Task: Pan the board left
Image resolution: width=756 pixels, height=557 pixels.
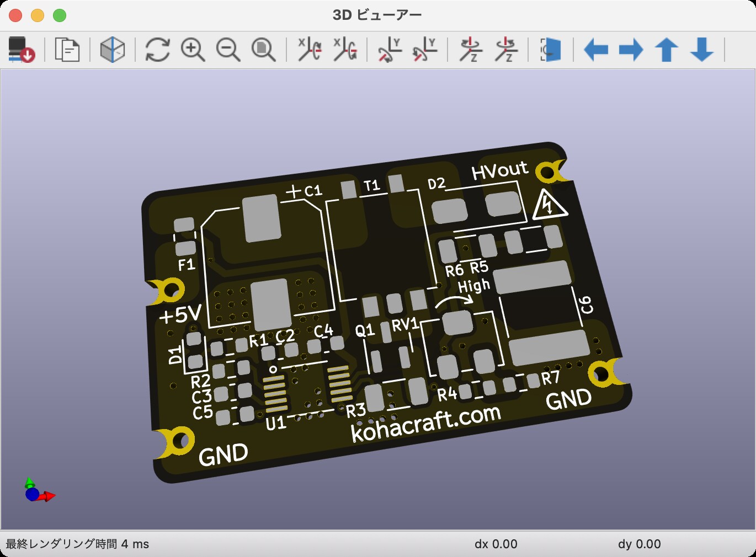Action: pyautogui.click(x=595, y=50)
